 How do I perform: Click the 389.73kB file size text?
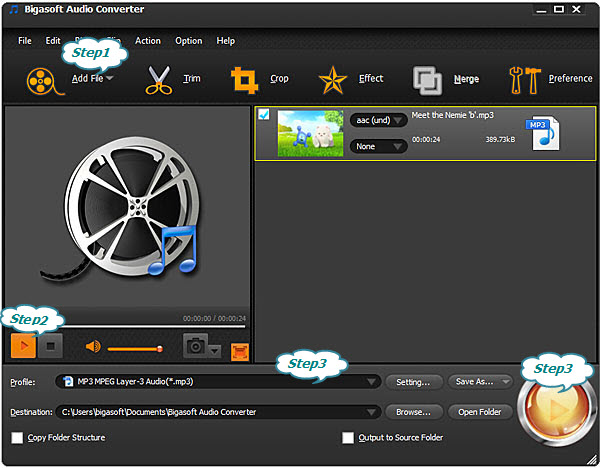point(501,140)
